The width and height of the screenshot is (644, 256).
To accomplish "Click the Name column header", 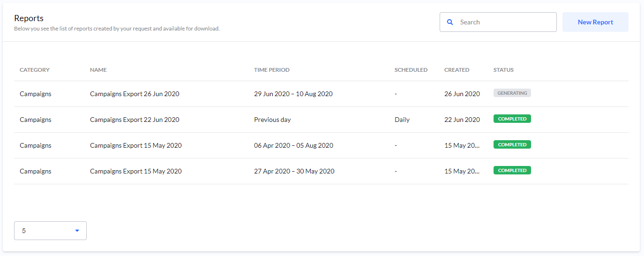I will point(98,70).
